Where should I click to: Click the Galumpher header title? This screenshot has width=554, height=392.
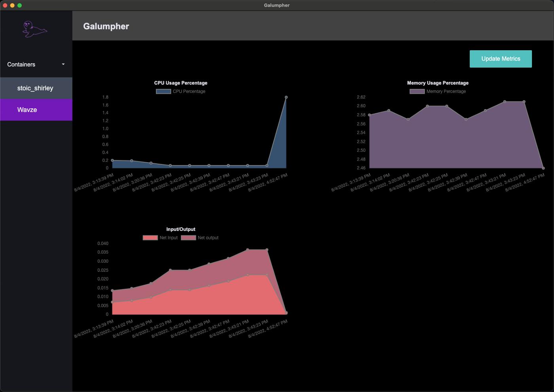coord(106,27)
